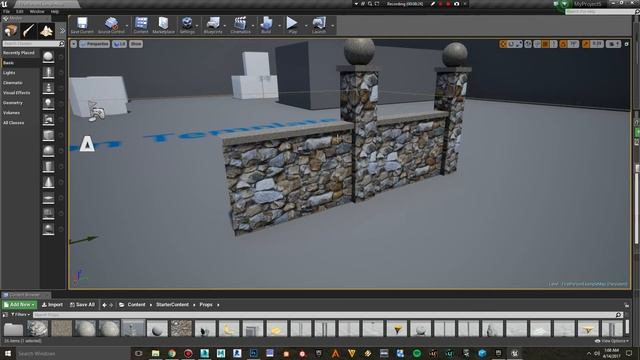640x360 pixels.
Task: Select the scale gizmo tool in viewport
Action: (518, 44)
